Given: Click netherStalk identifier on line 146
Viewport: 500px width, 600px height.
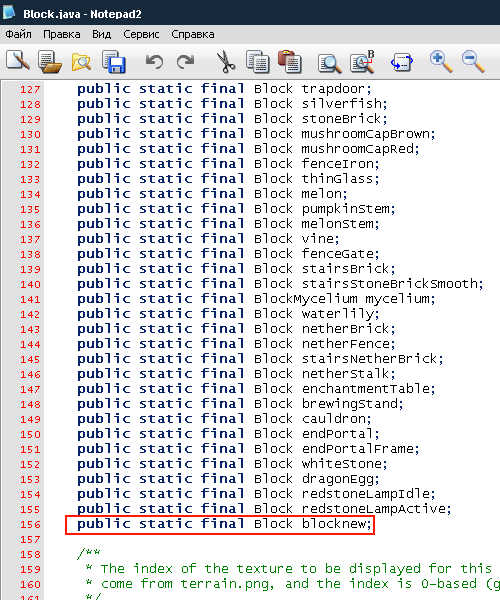Looking at the screenshot, I should [x=346, y=374].
